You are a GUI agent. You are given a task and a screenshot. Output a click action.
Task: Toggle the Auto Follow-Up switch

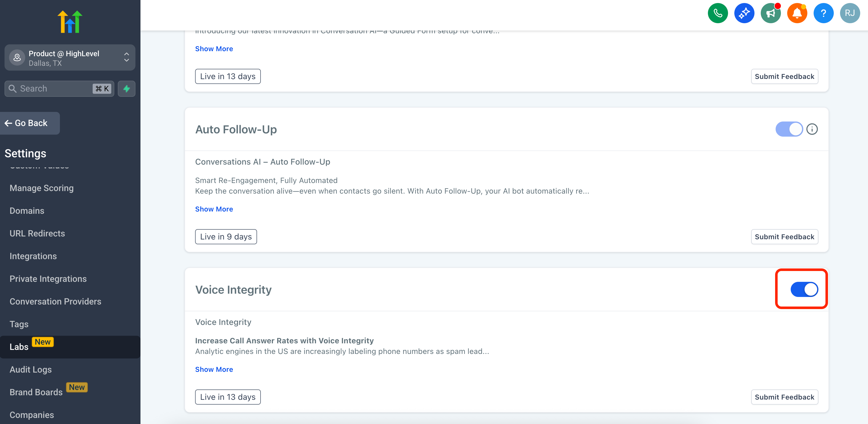789,129
